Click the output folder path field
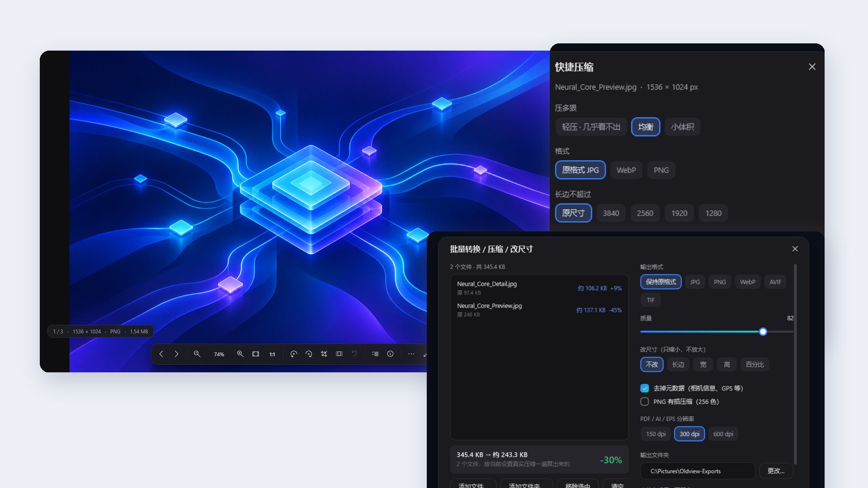This screenshot has width=868, height=488. (x=698, y=471)
